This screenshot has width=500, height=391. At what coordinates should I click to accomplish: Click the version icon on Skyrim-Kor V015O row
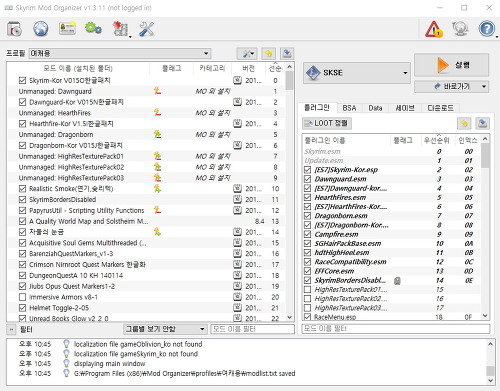click(237, 80)
